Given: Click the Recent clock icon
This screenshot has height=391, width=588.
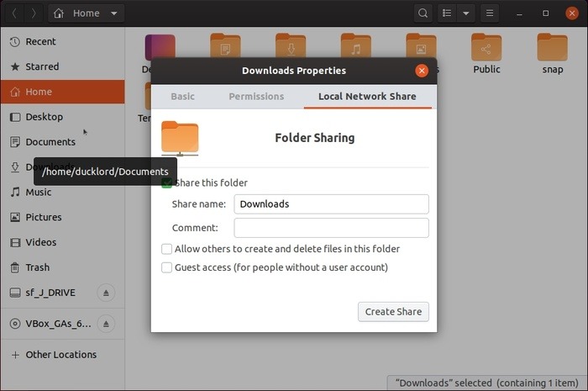Looking at the screenshot, I should click(x=14, y=42).
